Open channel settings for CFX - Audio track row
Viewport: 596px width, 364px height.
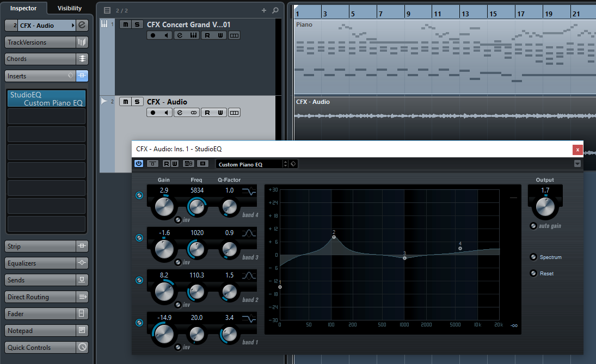(180, 113)
